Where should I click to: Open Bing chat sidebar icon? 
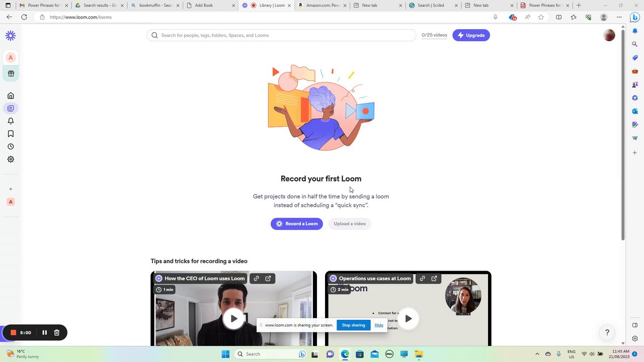point(635,17)
